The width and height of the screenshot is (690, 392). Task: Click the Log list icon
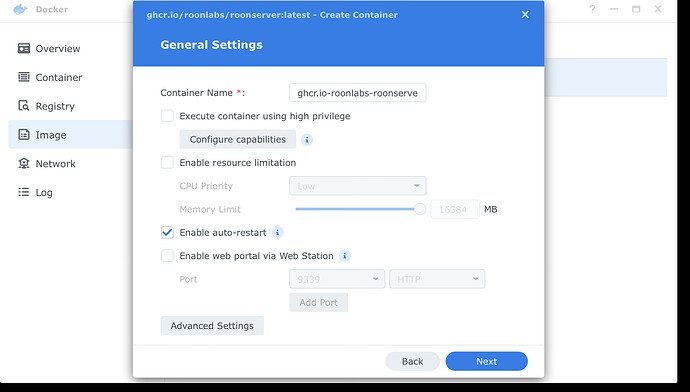24,192
